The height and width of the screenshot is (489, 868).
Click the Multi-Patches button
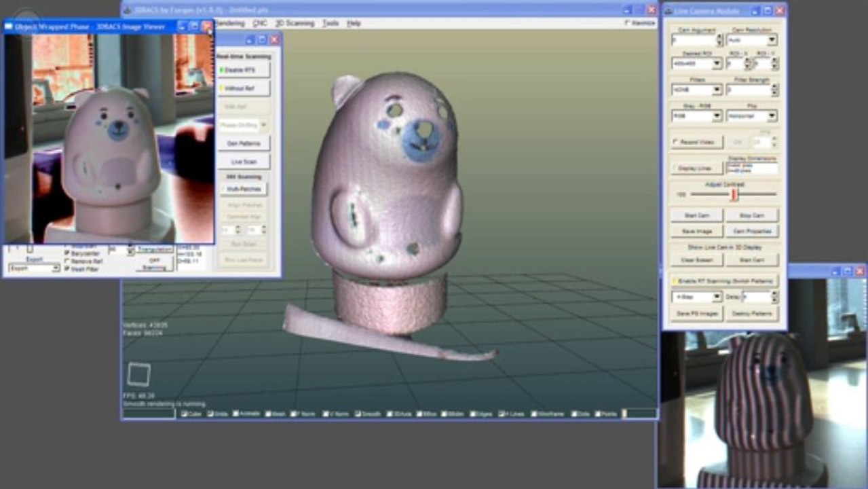tap(244, 189)
